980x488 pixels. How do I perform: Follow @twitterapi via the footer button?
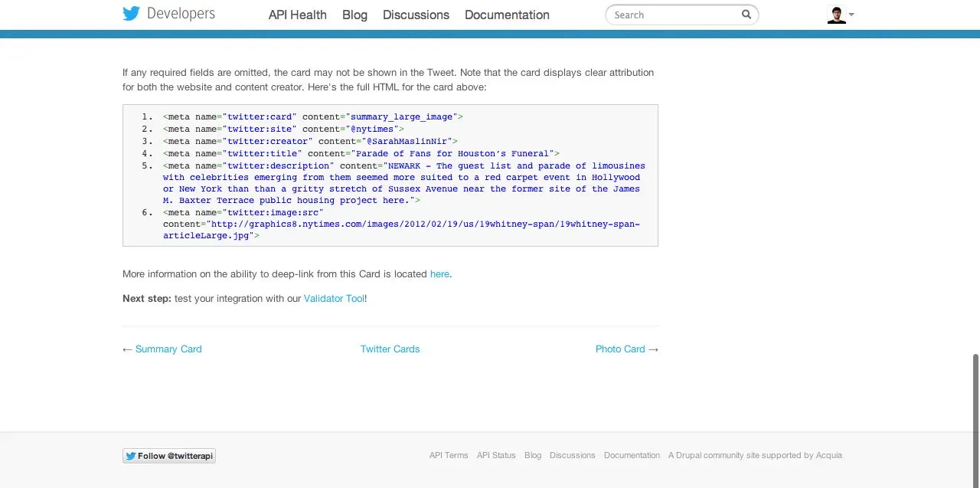[x=169, y=455]
